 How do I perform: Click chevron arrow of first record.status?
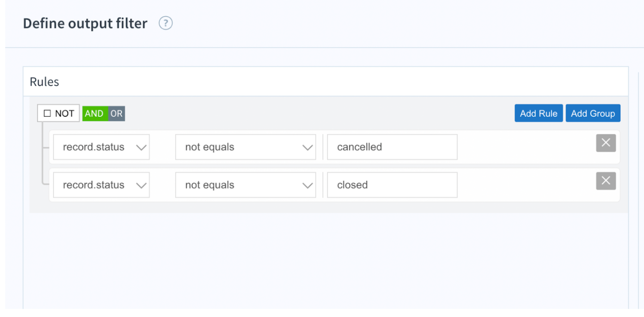141,148
